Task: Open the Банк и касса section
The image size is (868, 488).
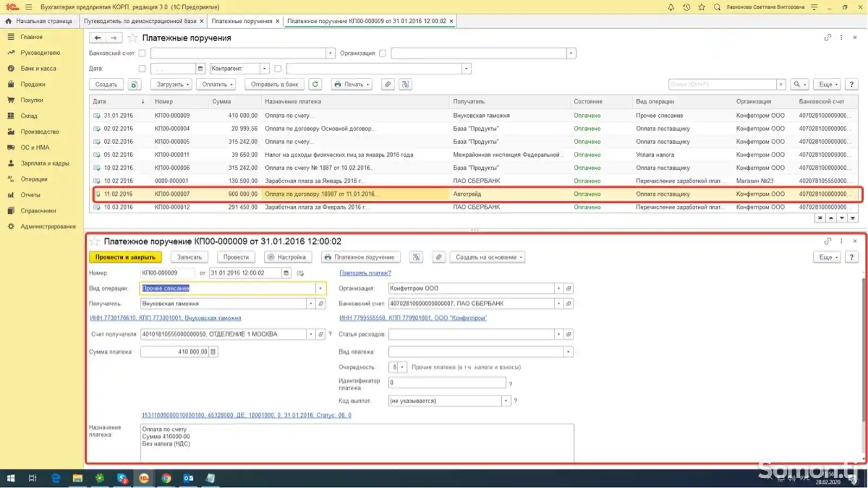Action: (x=38, y=68)
